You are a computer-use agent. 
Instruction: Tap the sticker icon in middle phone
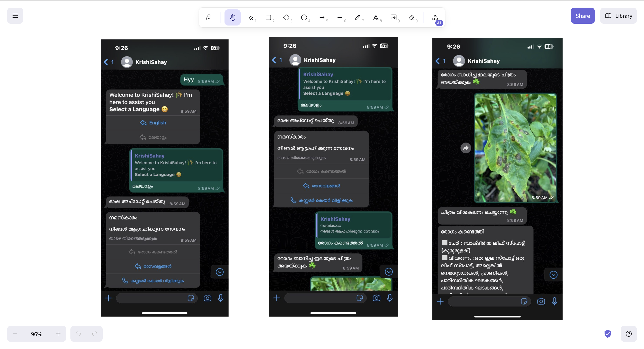point(360,298)
